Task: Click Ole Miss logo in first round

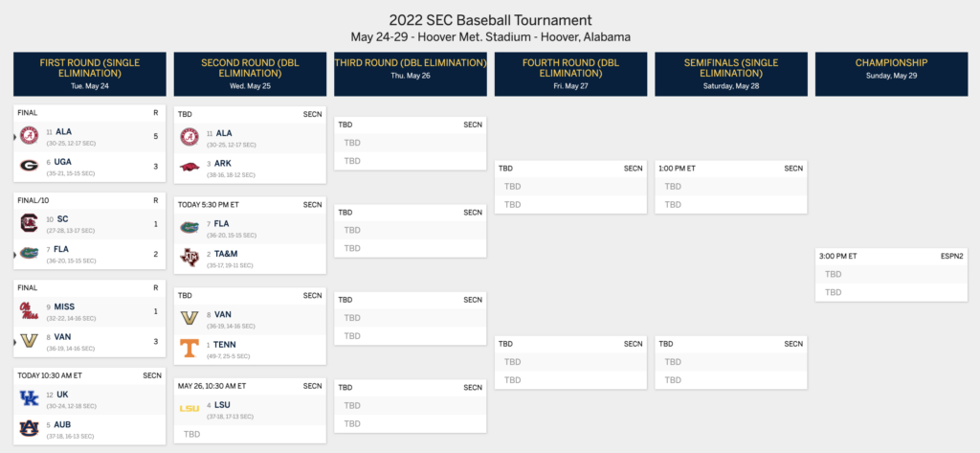Action: pyautogui.click(x=29, y=311)
